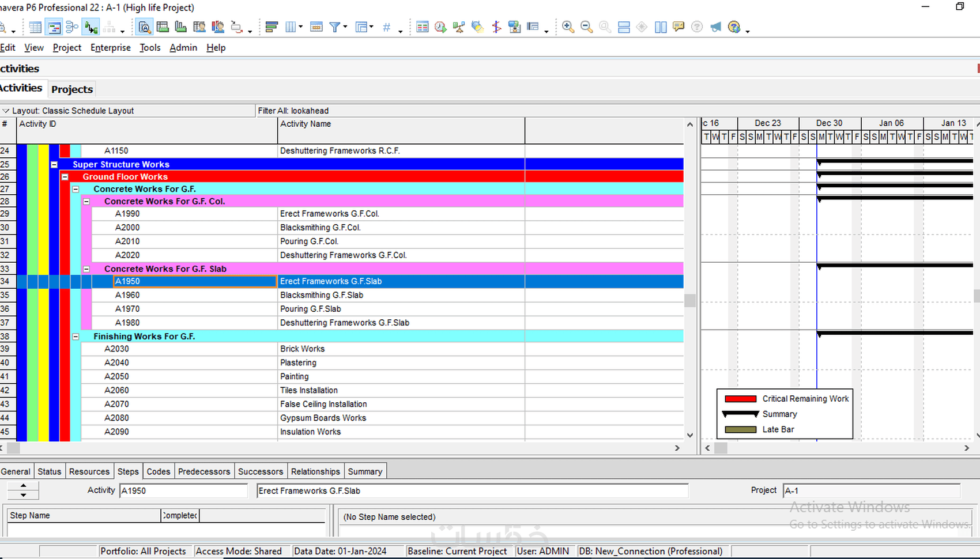
Task: Collapse the Super Structure Works group
Action: [54, 165]
